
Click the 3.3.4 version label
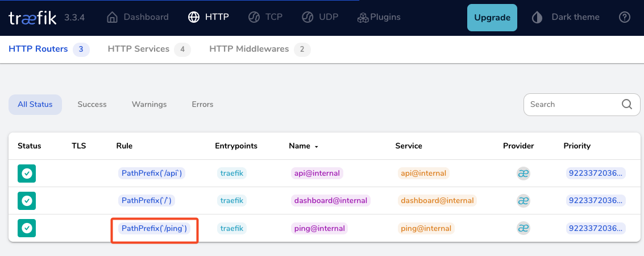(x=74, y=18)
